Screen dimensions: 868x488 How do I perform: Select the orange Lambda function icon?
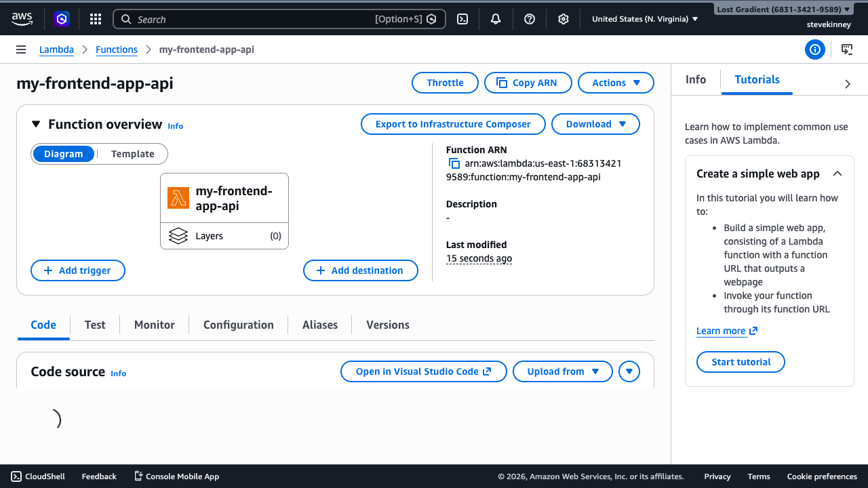click(178, 198)
